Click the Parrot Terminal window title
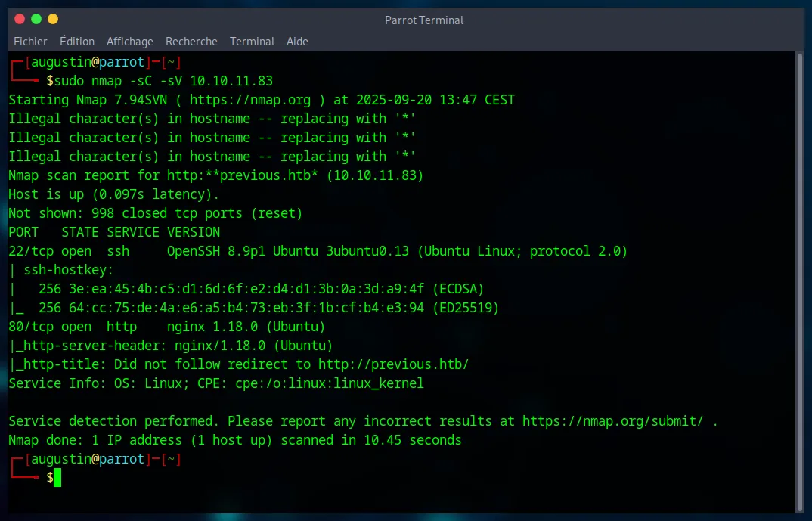 [x=424, y=20]
